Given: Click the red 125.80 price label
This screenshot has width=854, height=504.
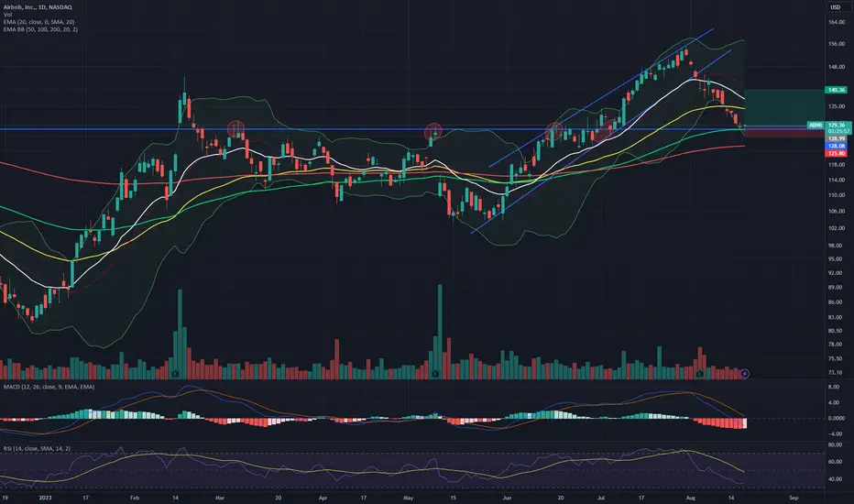Looking at the screenshot, I should tap(836, 154).
